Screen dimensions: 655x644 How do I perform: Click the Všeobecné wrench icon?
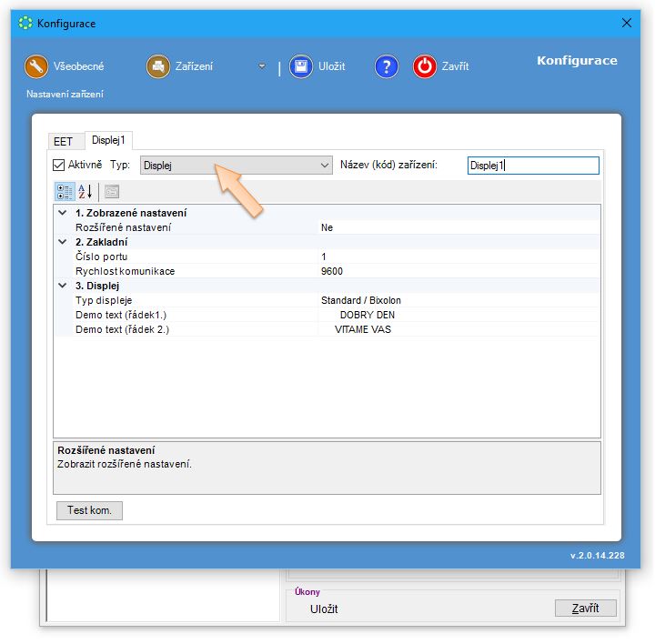pyautogui.click(x=36, y=66)
